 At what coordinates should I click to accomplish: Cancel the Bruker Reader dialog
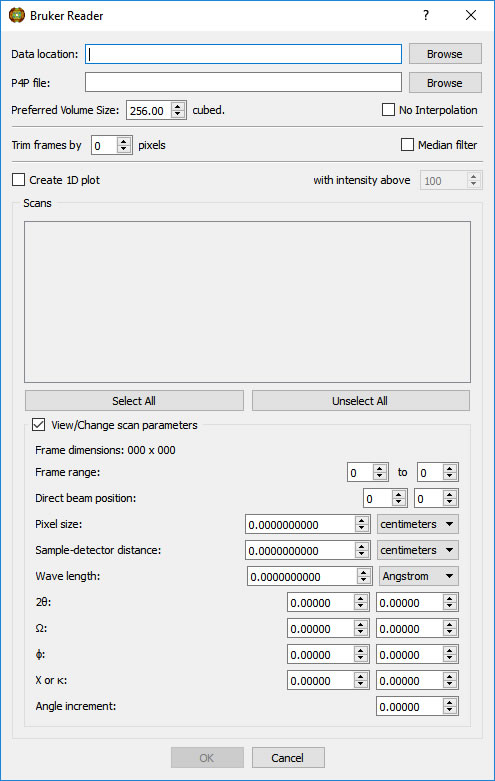pos(288,758)
